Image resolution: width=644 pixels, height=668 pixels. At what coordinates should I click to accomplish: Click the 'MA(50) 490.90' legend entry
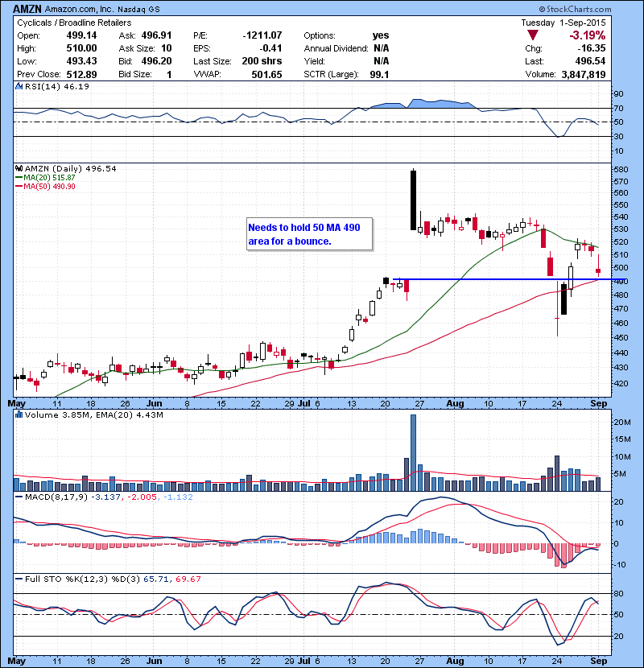coord(49,187)
